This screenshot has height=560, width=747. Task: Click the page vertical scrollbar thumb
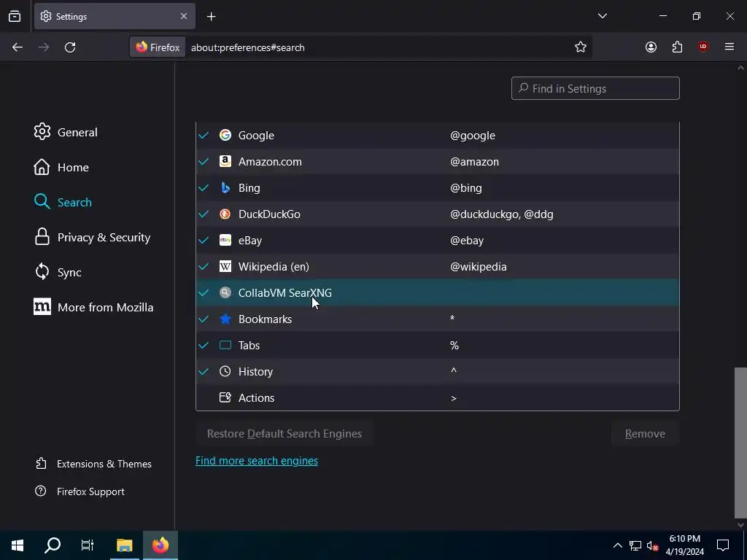coord(740,443)
